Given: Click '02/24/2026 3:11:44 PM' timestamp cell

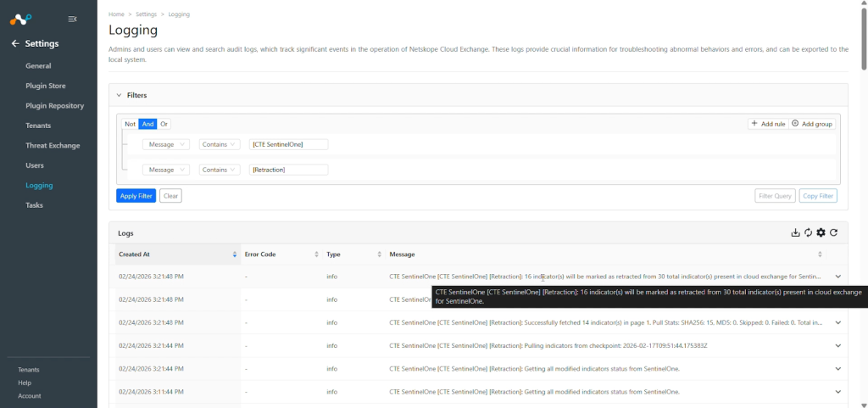Looking at the screenshot, I should [151, 392].
